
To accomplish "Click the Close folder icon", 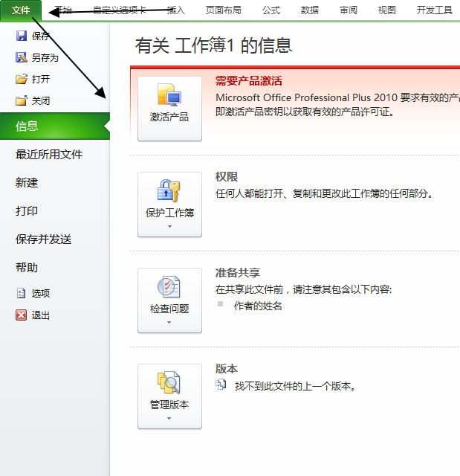I will click(22, 101).
